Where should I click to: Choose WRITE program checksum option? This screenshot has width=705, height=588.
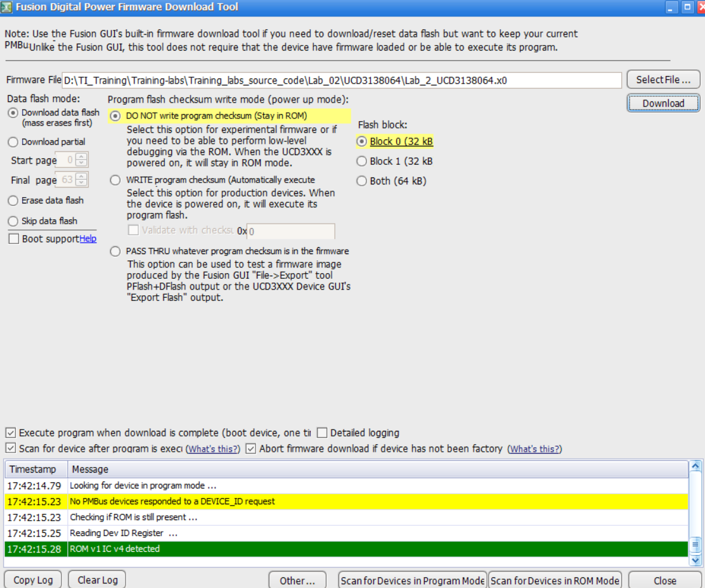pyautogui.click(x=115, y=180)
